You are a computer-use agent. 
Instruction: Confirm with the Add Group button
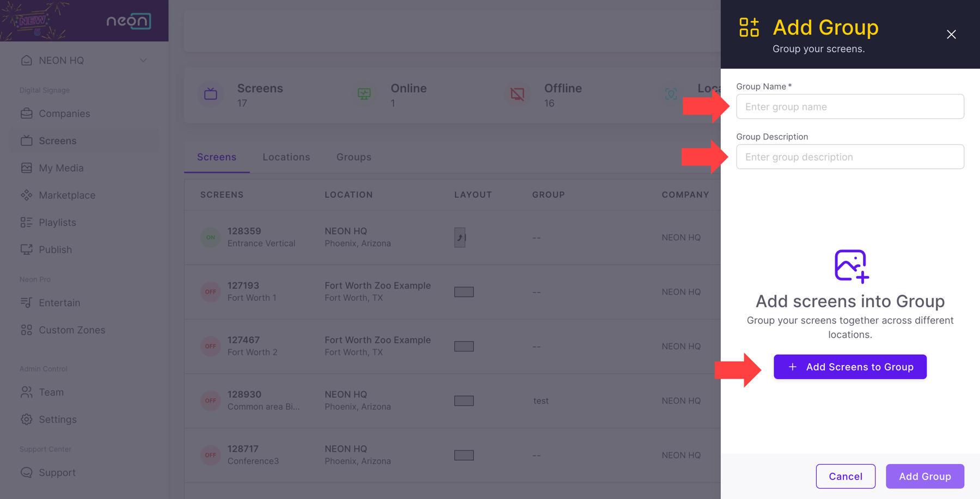click(x=924, y=476)
